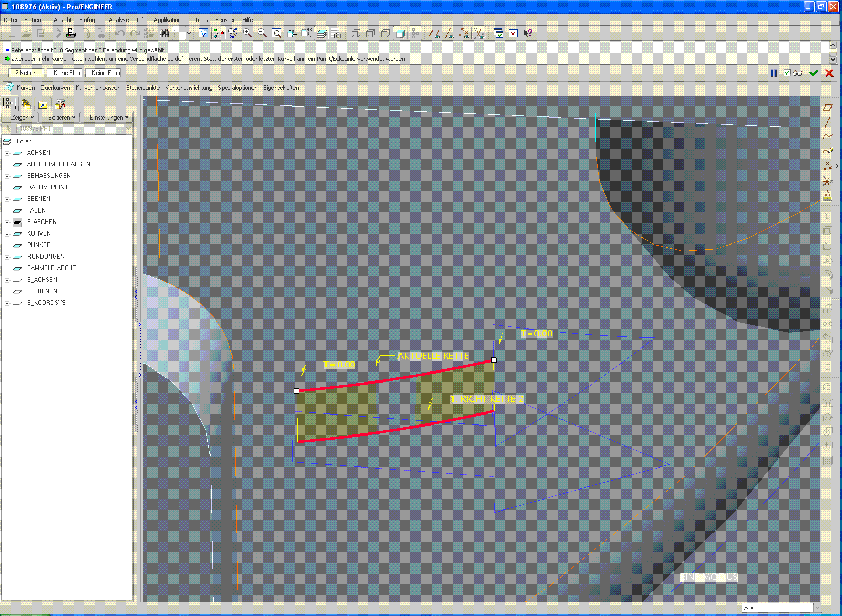The width and height of the screenshot is (842, 616).
Task: Click the context help arrow-question icon
Action: click(x=528, y=33)
